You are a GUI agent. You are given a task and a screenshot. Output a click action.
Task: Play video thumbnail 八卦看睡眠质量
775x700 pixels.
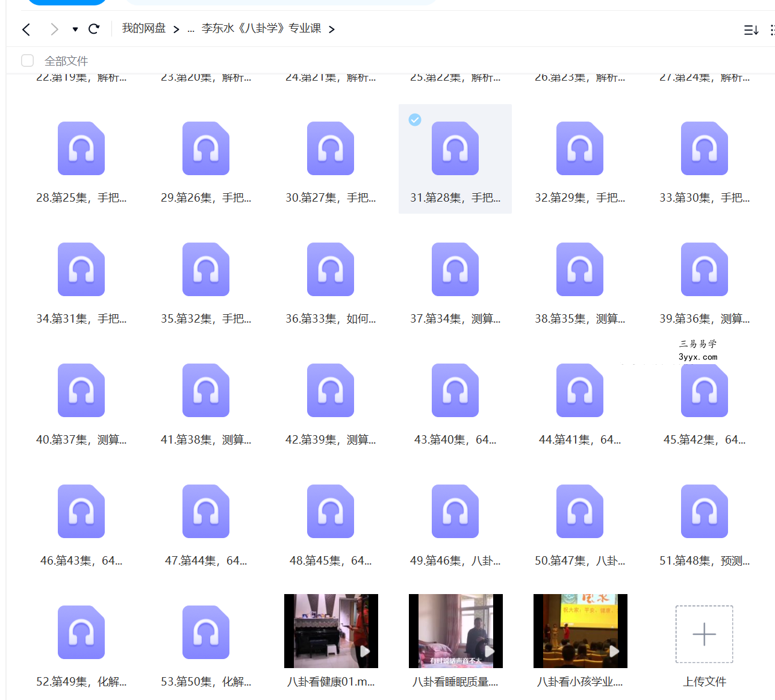(456, 631)
